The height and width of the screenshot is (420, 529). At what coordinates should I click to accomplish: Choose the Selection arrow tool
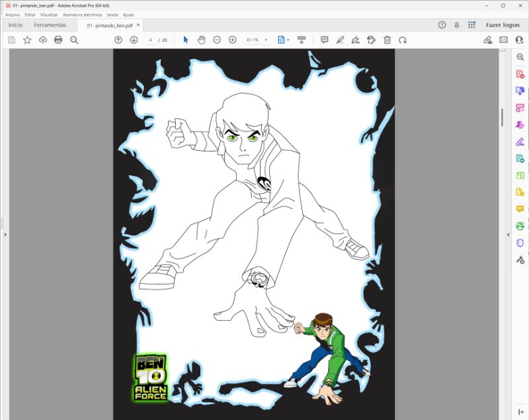coord(186,40)
